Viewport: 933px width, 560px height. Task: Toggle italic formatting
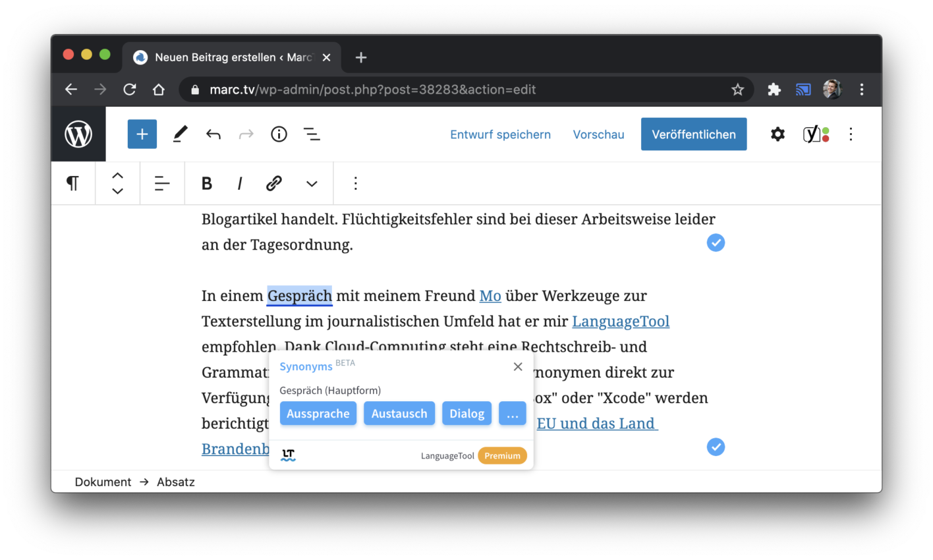pos(239,183)
